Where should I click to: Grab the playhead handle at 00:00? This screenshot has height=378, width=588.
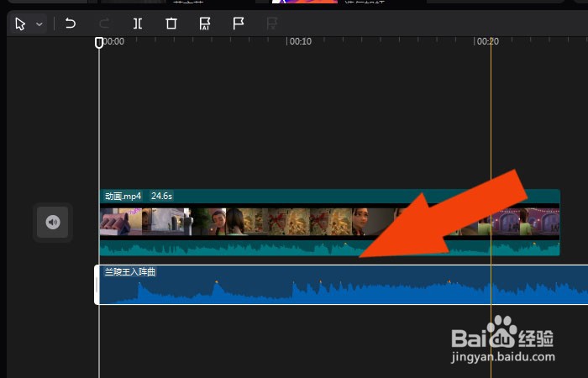click(x=99, y=43)
